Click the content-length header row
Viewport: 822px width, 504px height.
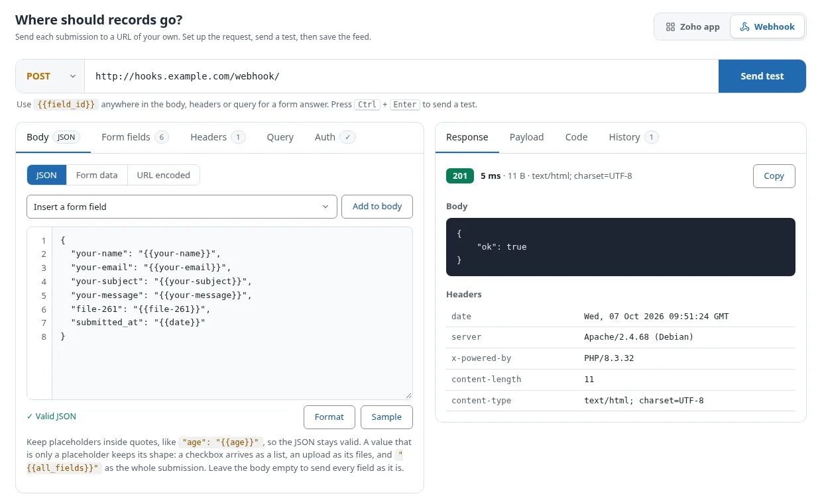click(620, 379)
